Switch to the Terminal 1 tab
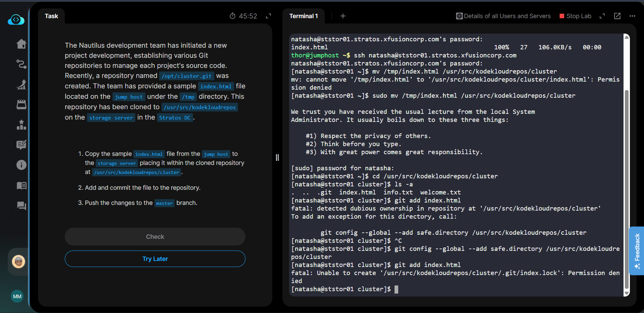The width and height of the screenshot is (644, 313). (x=303, y=16)
